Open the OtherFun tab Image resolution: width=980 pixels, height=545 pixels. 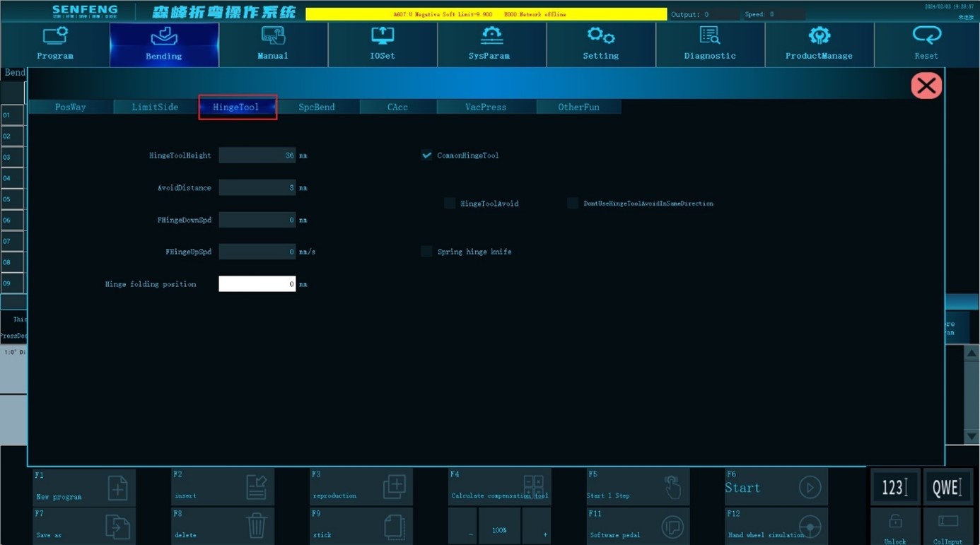click(578, 107)
